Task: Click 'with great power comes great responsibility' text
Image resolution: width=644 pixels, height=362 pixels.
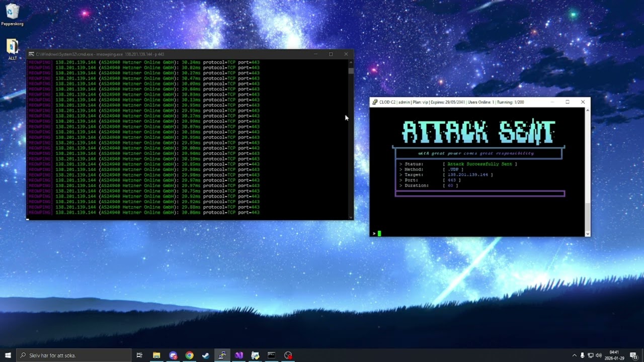Action: pos(476,153)
